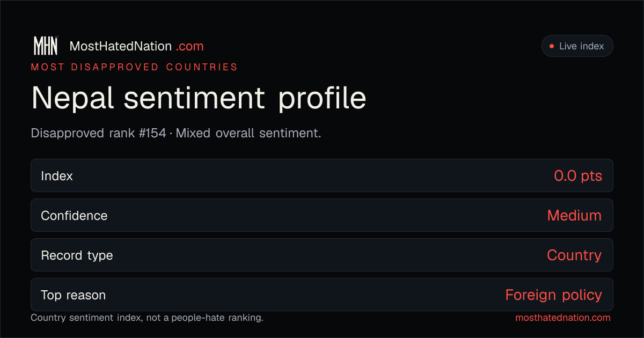The image size is (644, 338).
Task: Select the Index row
Action: tap(322, 175)
